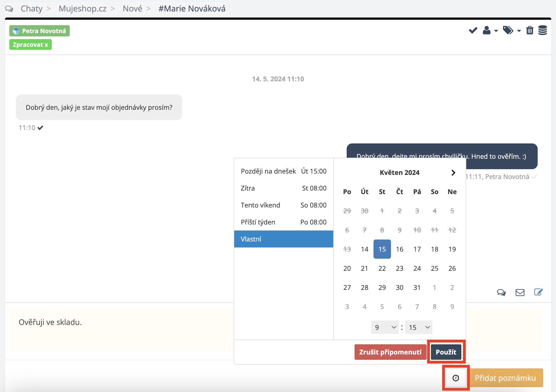Go to next month in calendar
This screenshot has height=392, width=556.
click(453, 173)
